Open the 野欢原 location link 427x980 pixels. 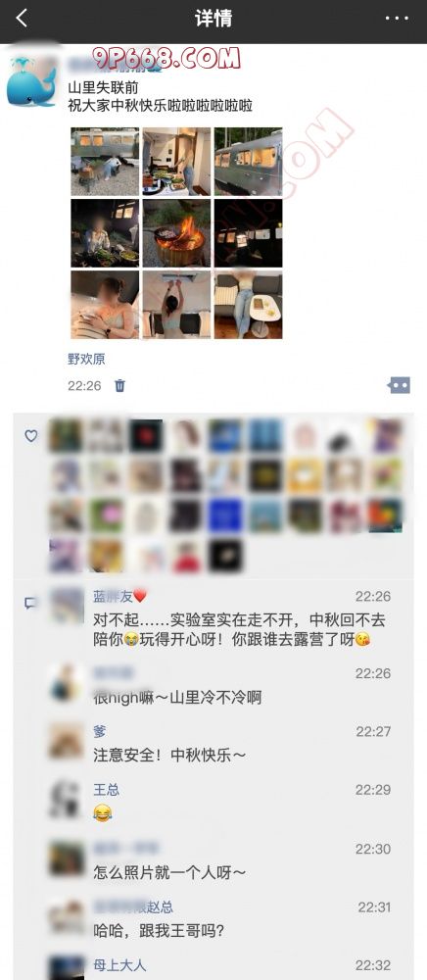click(x=86, y=359)
